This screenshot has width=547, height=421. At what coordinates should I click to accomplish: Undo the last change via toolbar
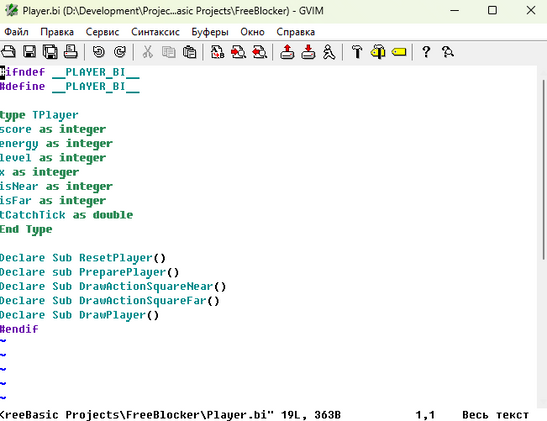(x=99, y=52)
